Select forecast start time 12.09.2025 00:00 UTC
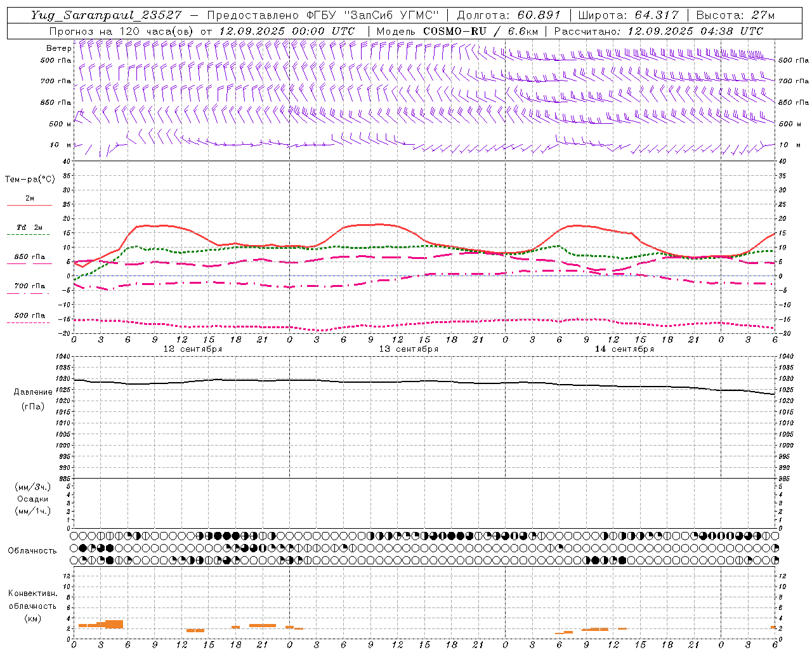Viewport: 812px width, 650px height. click(x=287, y=31)
